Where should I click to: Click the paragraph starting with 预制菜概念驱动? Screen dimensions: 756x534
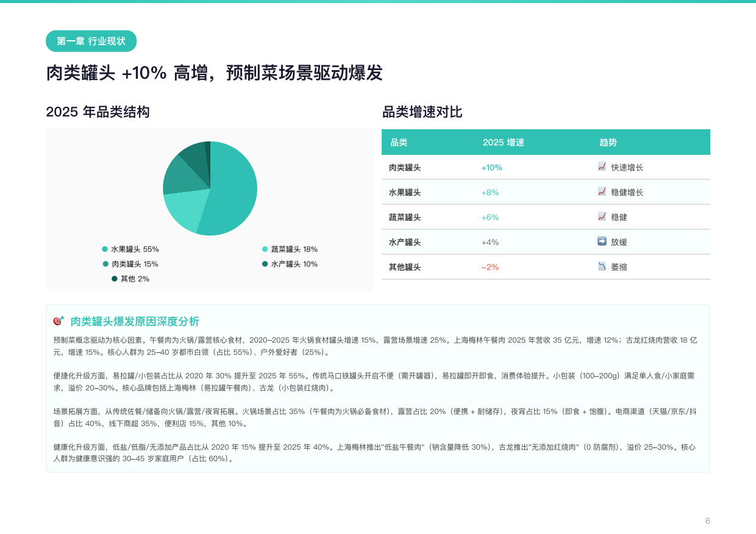[376, 346]
